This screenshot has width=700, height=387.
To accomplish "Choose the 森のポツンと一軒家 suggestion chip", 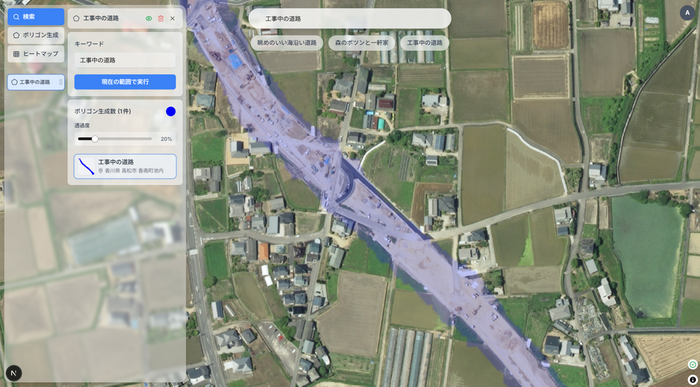I will [362, 43].
